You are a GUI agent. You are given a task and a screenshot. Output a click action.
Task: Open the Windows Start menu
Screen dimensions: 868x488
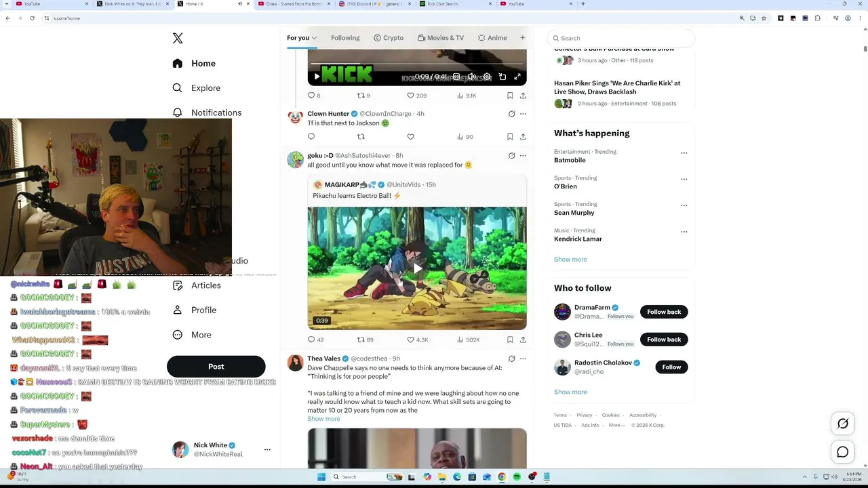(321, 476)
